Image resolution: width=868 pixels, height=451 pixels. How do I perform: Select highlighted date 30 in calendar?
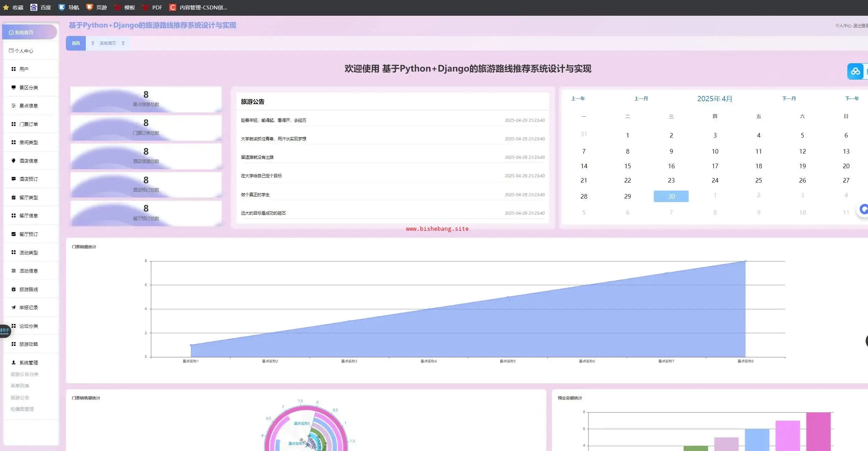pos(671,196)
